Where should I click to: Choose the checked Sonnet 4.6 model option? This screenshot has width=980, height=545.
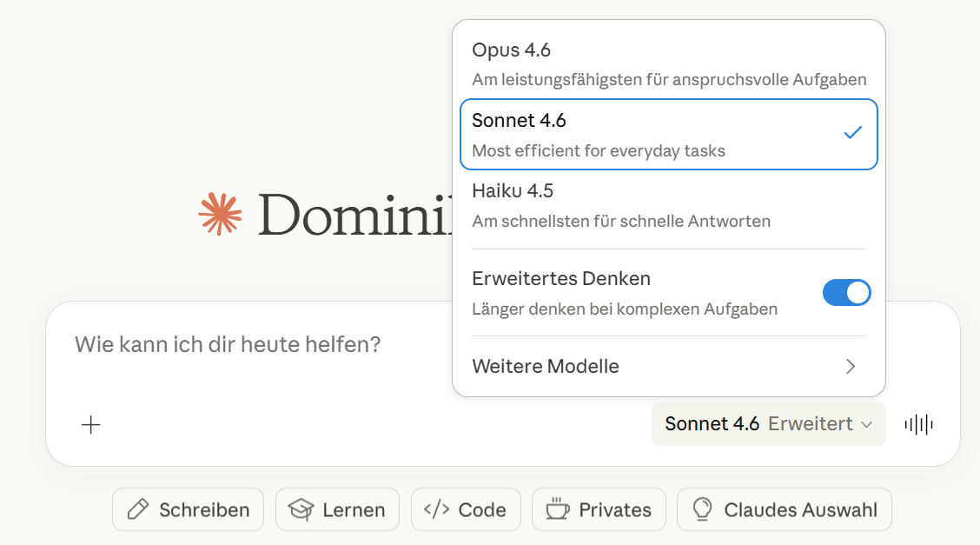coord(669,135)
